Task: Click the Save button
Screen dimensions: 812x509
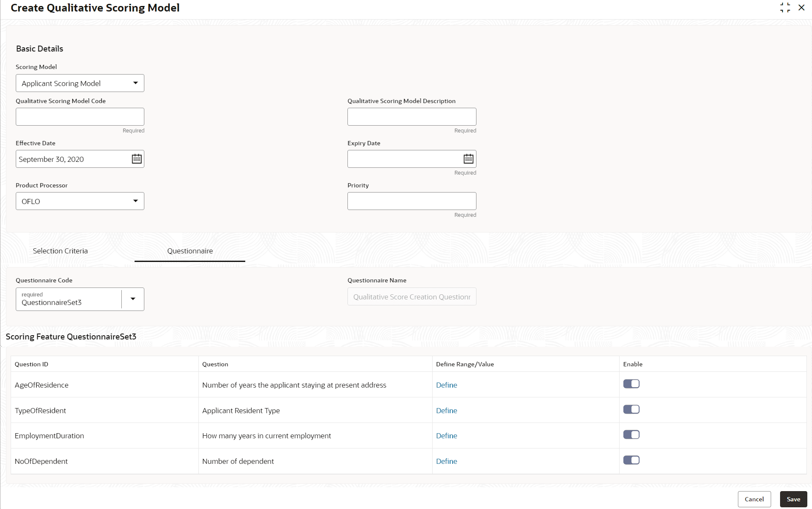Action: click(793, 499)
